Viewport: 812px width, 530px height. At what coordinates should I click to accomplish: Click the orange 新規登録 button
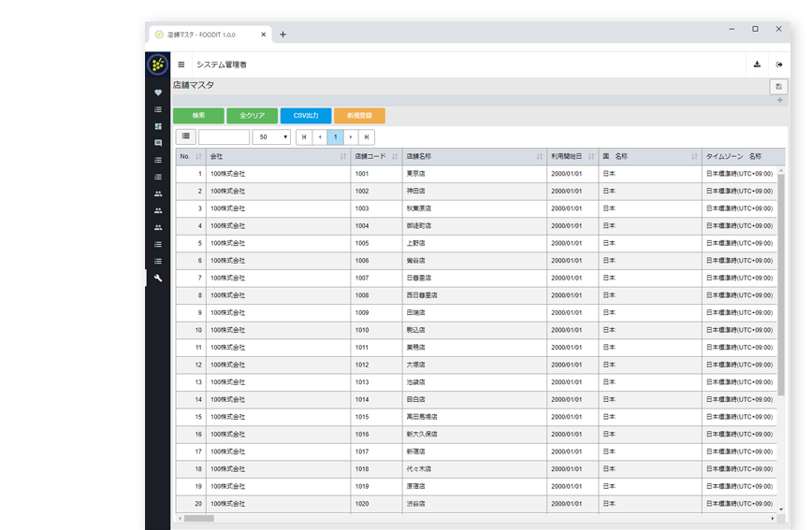[359, 116]
